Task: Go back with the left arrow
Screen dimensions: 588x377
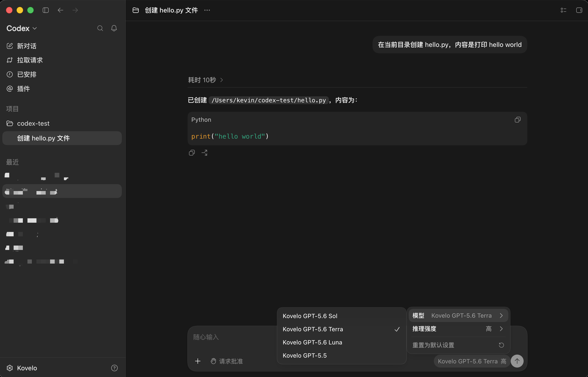Action: click(x=60, y=10)
